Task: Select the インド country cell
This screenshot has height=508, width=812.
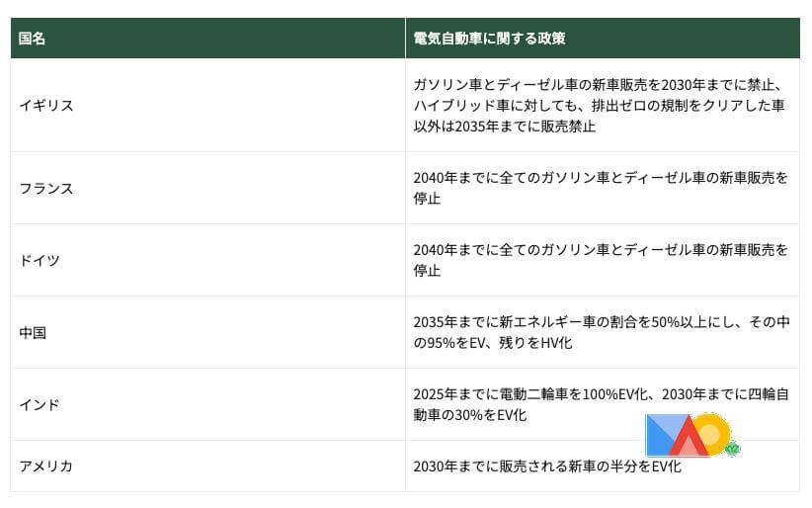Action: [40, 404]
